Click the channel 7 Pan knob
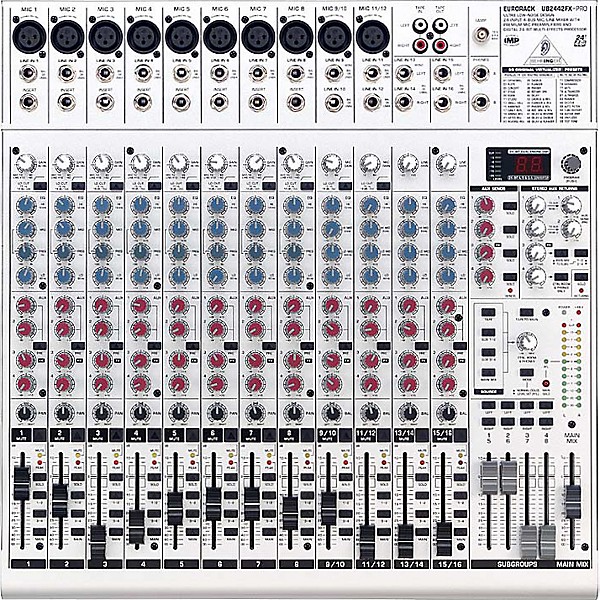Screen dimensions: 600x600 tap(255, 413)
